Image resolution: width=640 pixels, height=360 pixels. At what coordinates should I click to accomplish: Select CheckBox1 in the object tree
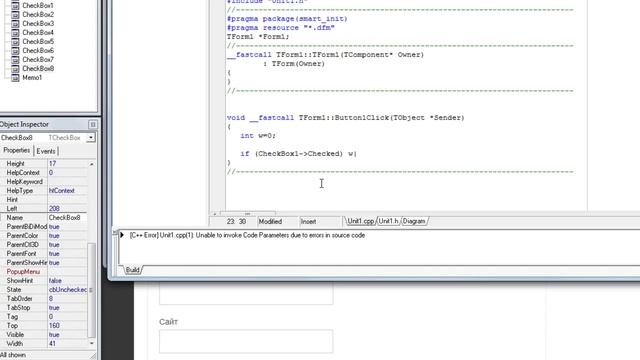click(x=38, y=6)
